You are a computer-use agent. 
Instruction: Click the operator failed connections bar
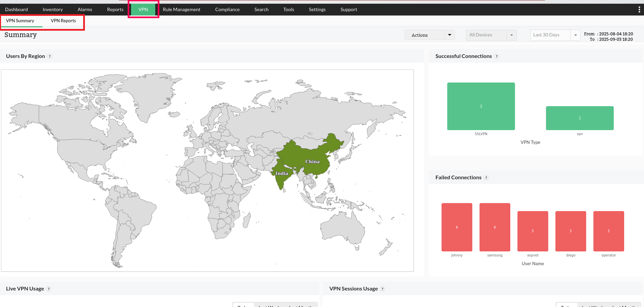point(609,231)
